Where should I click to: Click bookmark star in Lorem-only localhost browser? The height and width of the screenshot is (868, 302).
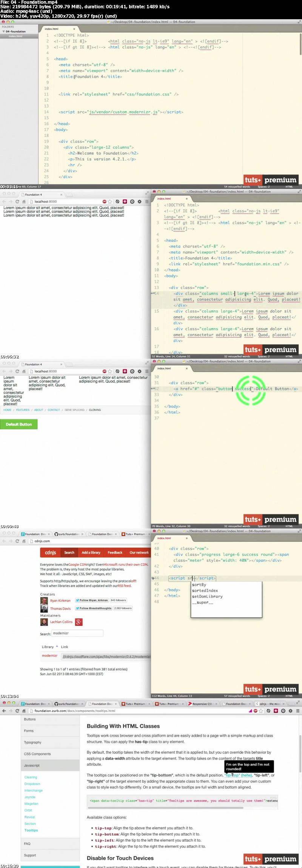pyautogui.click(x=110, y=202)
